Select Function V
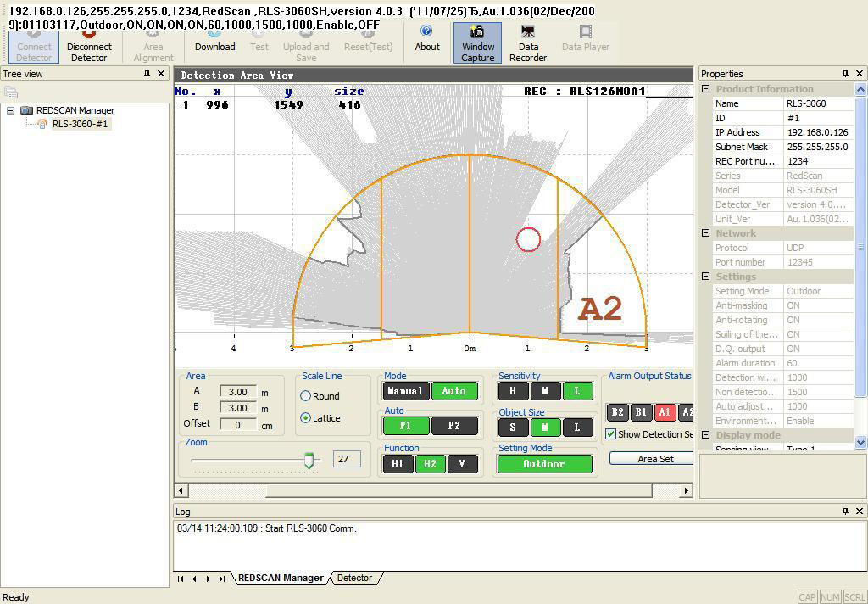Image resolution: width=868 pixels, height=604 pixels. tap(462, 464)
